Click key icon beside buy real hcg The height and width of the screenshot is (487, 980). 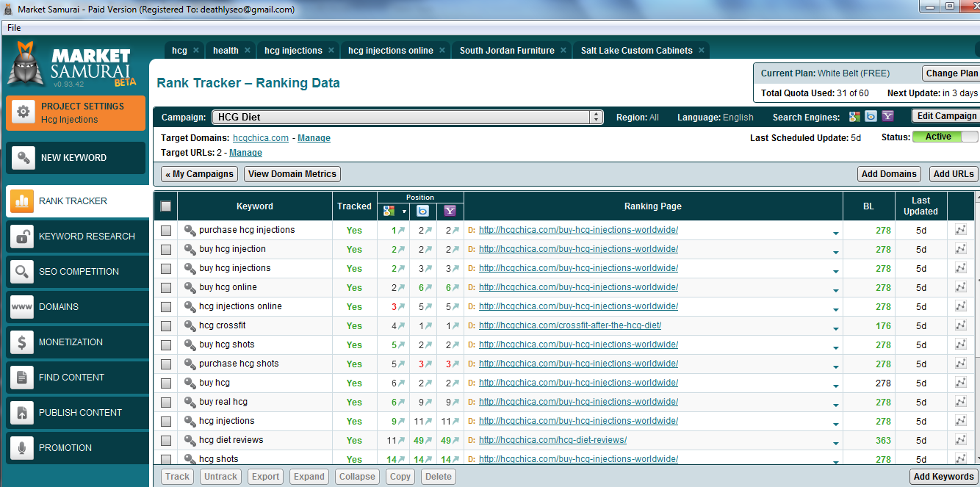click(x=190, y=402)
